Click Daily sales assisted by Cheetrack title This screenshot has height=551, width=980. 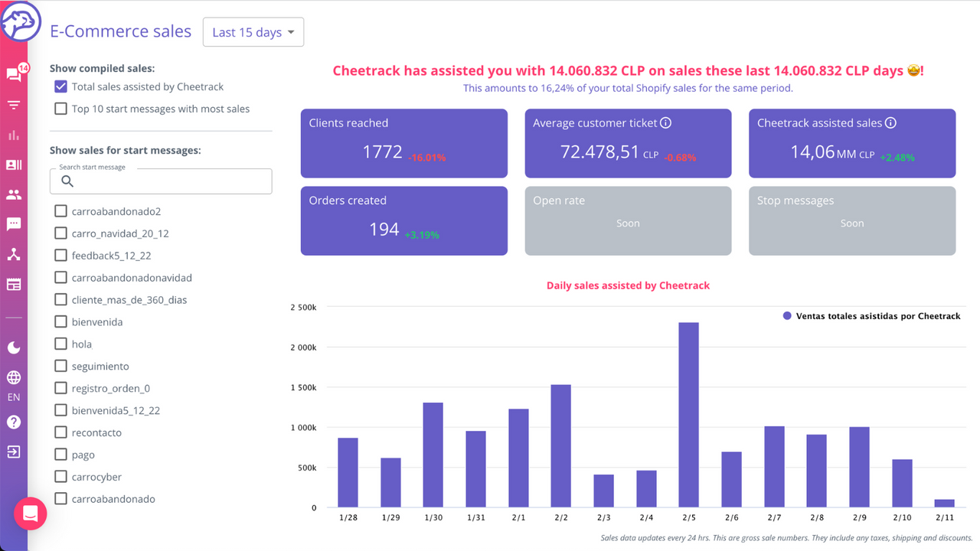[x=628, y=285]
